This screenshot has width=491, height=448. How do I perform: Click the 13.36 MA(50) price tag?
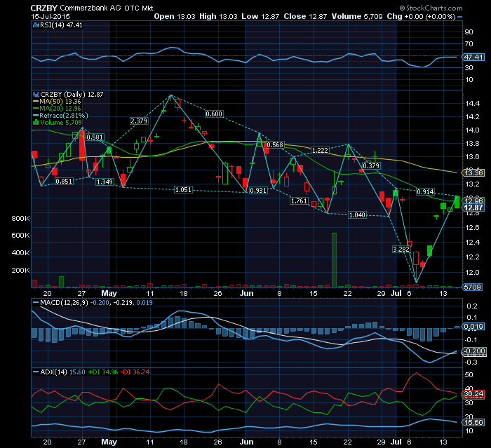point(473,172)
